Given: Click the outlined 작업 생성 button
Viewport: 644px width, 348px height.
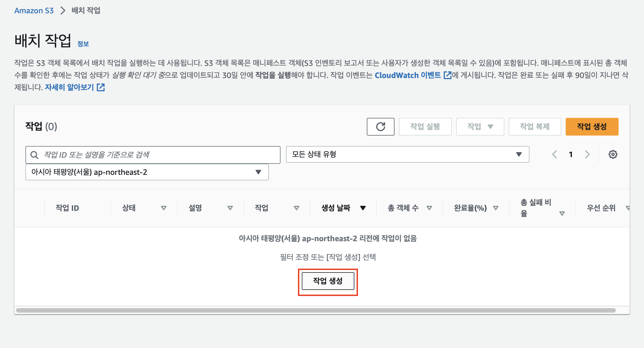Looking at the screenshot, I should [x=328, y=281].
